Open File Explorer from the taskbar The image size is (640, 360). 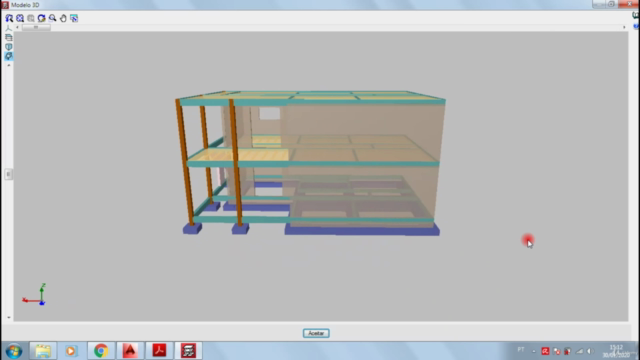tap(43, 351)
